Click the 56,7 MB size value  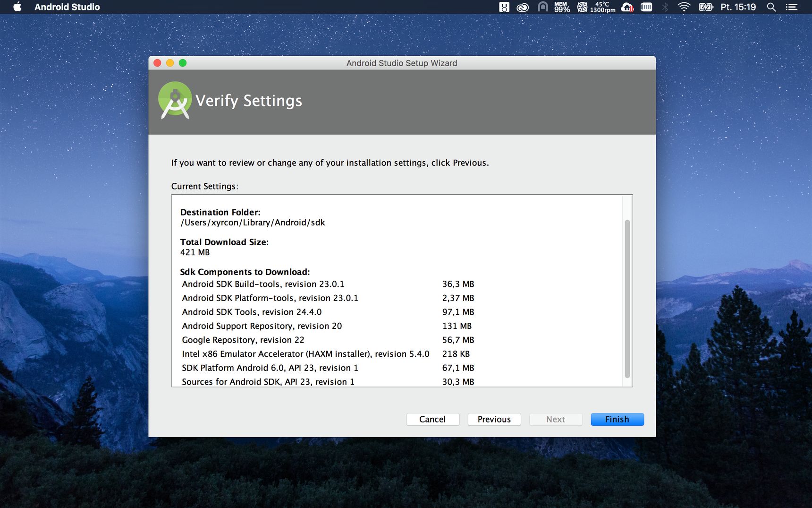point(458,340)
